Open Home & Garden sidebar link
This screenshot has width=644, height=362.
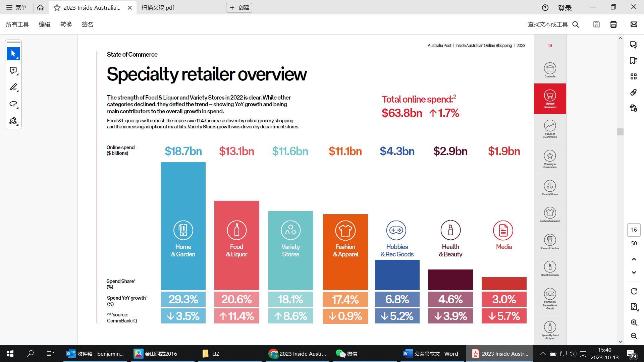click(550, 242)
